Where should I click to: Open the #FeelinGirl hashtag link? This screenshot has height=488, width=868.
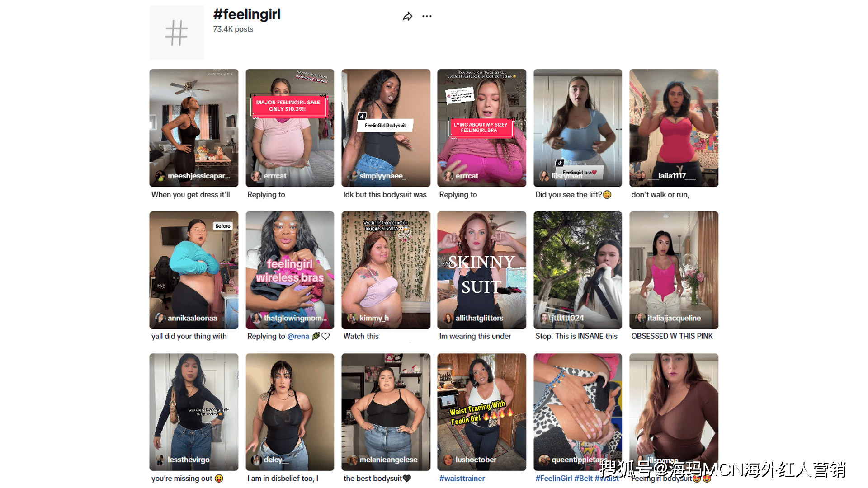pyautogui.click(x=553, y=479)
